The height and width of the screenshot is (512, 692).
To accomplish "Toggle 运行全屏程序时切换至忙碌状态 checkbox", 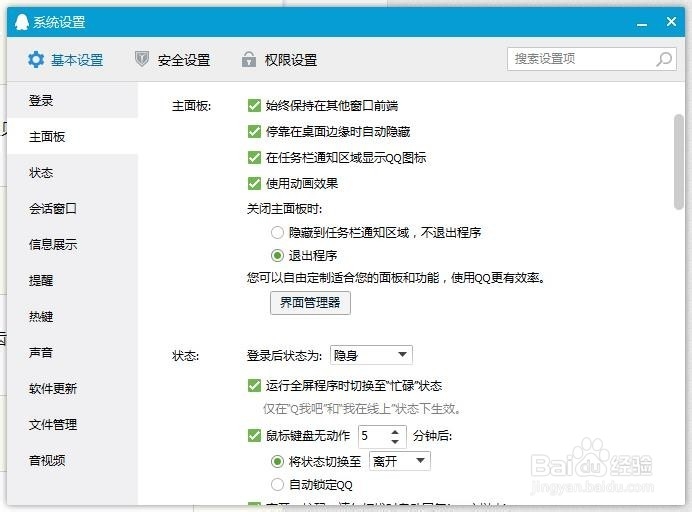I will pyautogui.click(x=254, y=385).
